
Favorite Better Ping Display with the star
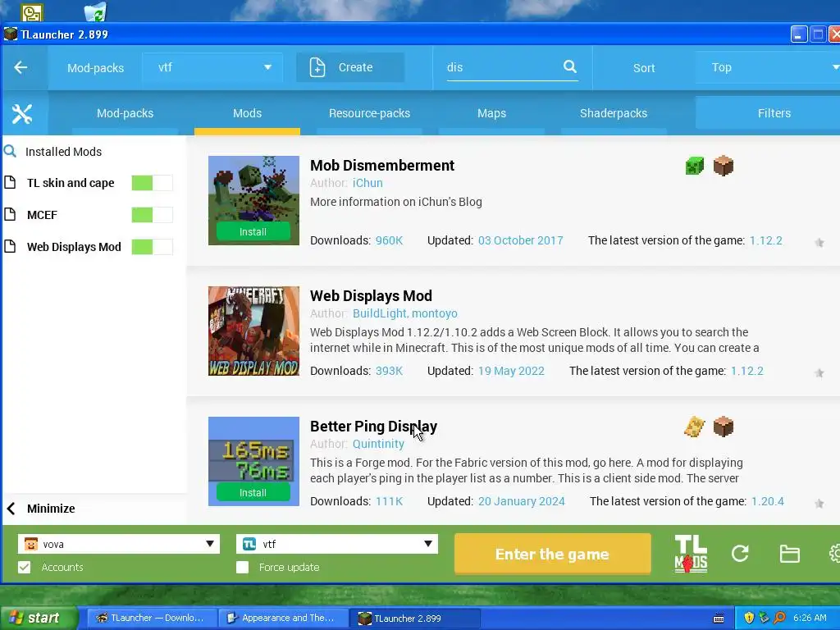(x=819, y=504)
